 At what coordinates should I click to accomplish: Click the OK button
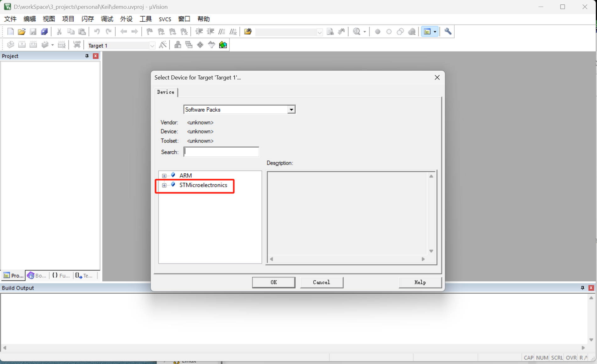[273, 282]
